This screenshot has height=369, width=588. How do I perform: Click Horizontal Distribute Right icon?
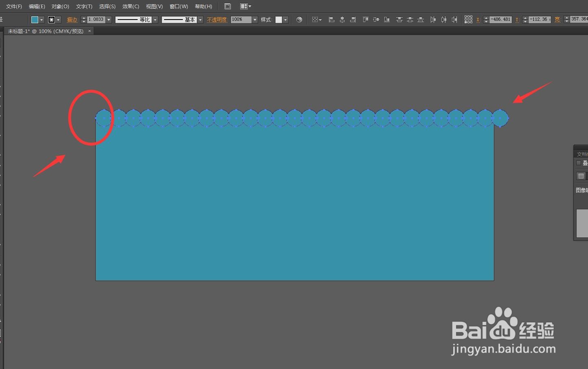coord(454,20)
